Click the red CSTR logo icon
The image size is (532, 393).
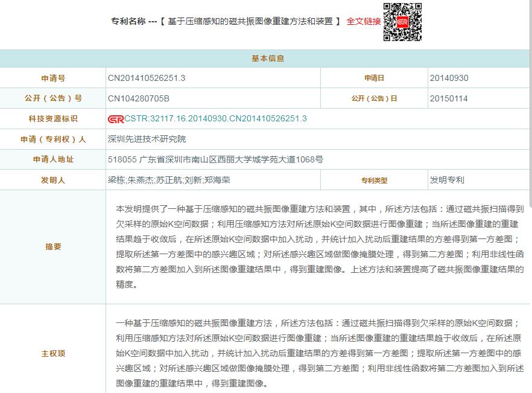pyautogui.click(x=116, y=119)
